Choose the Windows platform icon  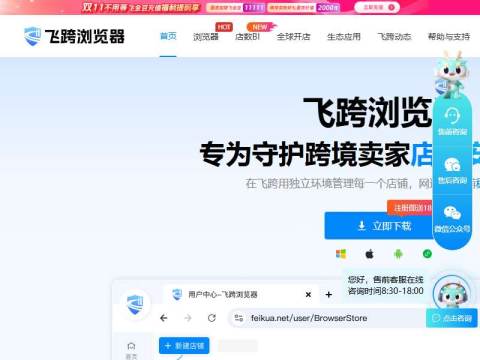(341, 254)
